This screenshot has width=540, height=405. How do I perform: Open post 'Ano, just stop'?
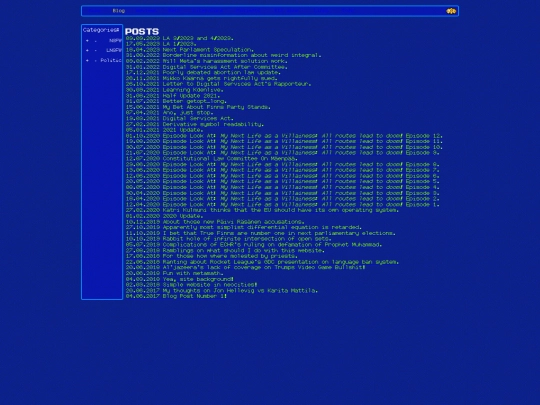point(188,113)
